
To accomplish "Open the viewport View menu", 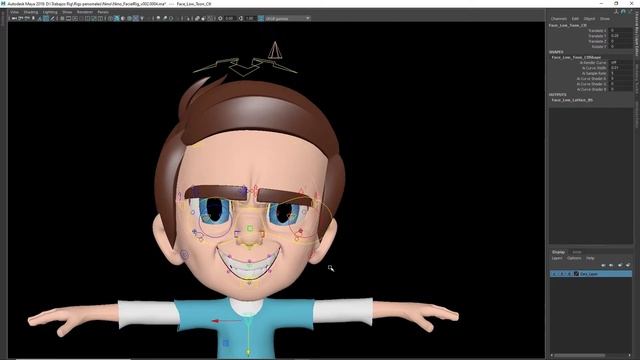I will [14, 12].
